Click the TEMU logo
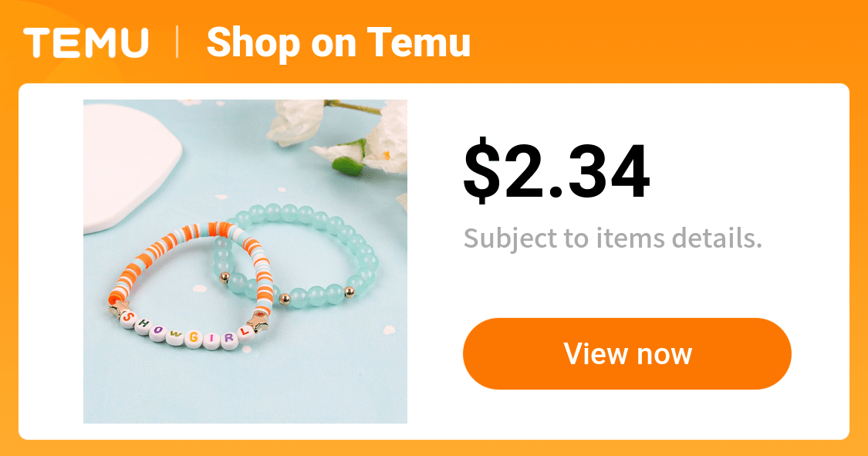Viewport: 868px width, 456px height. 86,42
